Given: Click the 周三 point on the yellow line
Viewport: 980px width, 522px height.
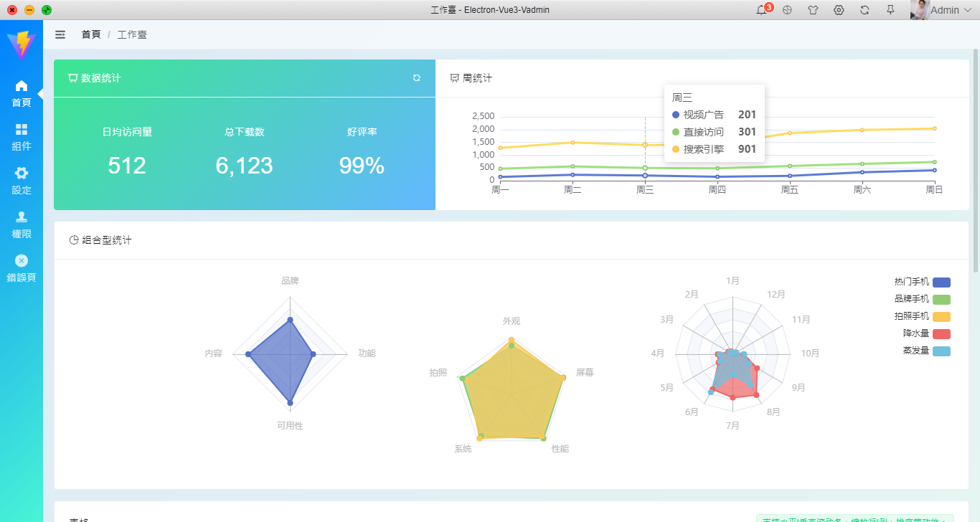Looking at the screenshot, I should [x=645, y=145].
